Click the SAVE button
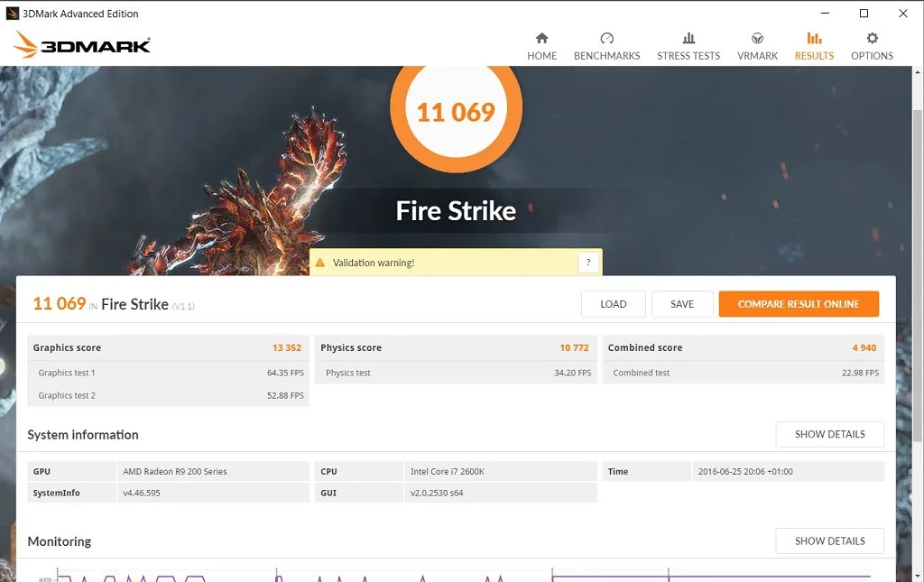Screen dimensions: 924x582 click(682, 304)
